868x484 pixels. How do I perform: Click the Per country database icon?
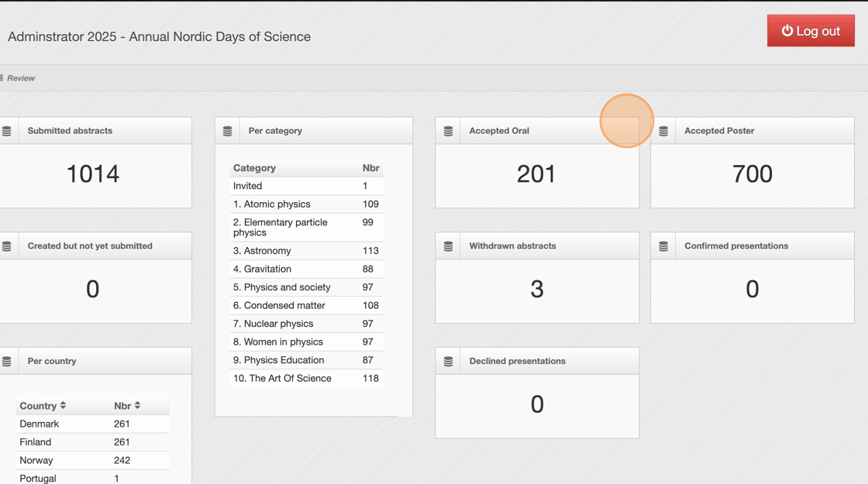[x=7, y=362]
